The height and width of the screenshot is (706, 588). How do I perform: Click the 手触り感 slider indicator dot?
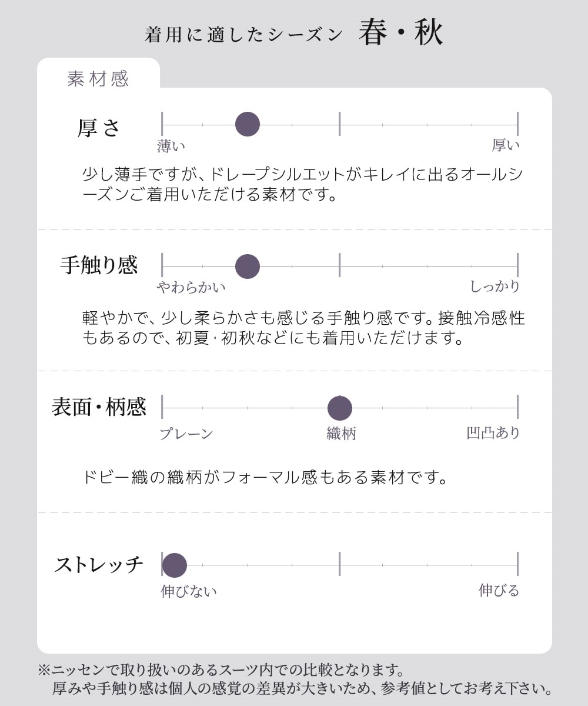(248, 267)
